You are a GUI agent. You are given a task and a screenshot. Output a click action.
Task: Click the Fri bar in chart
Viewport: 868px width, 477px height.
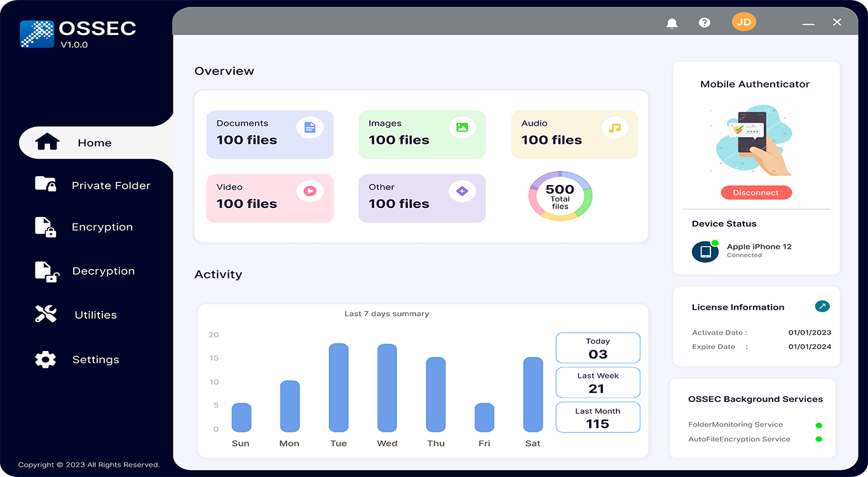point(484,417)
